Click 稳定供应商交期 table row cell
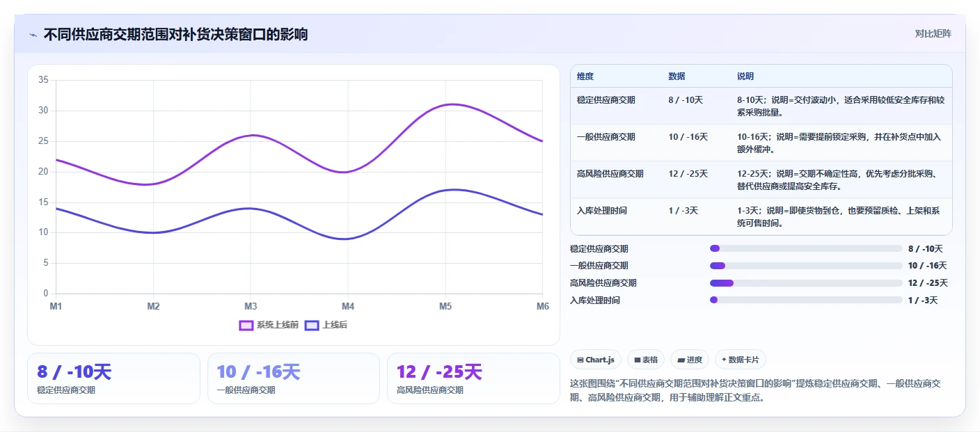 606,100
